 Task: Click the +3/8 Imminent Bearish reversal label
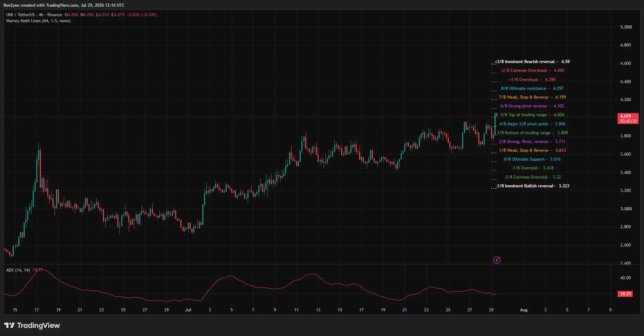(x=532, y=62)
